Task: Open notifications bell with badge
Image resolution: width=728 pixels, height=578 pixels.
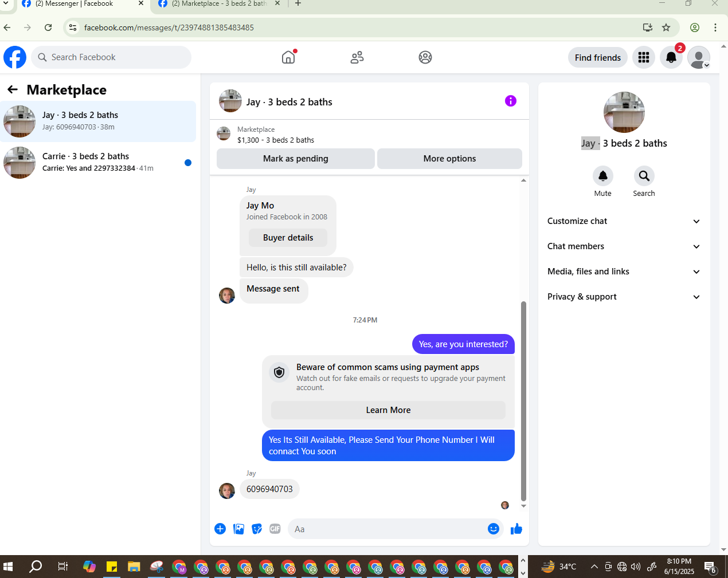Action: [671, 57]
